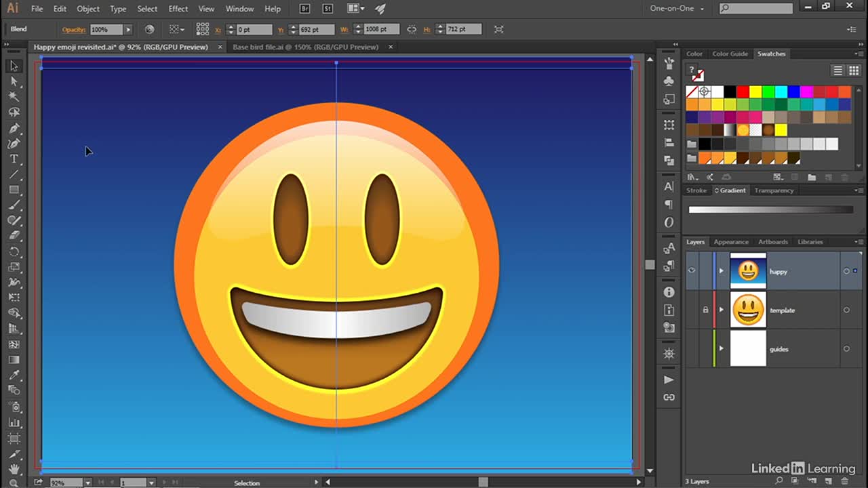Switch swatches to list view
Screen dimensions: 868x488
point(838,70)
